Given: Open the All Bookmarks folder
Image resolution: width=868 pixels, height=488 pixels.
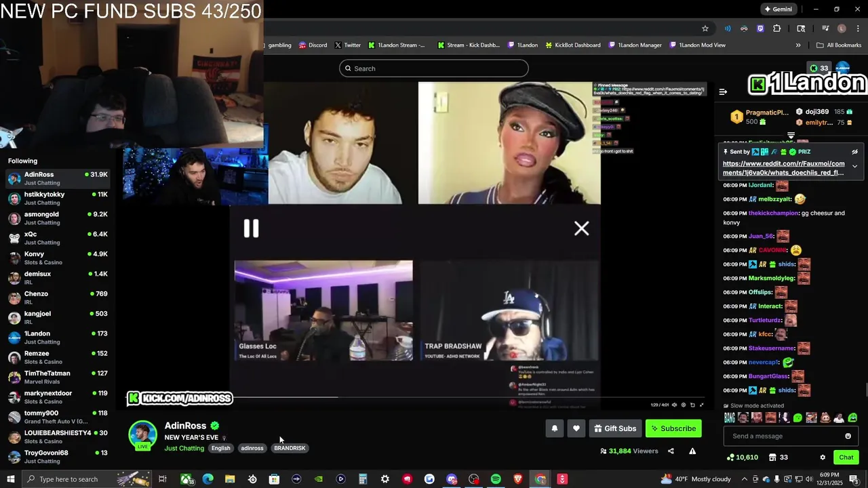Looking at the screenshot, I should tap(839, 45).
